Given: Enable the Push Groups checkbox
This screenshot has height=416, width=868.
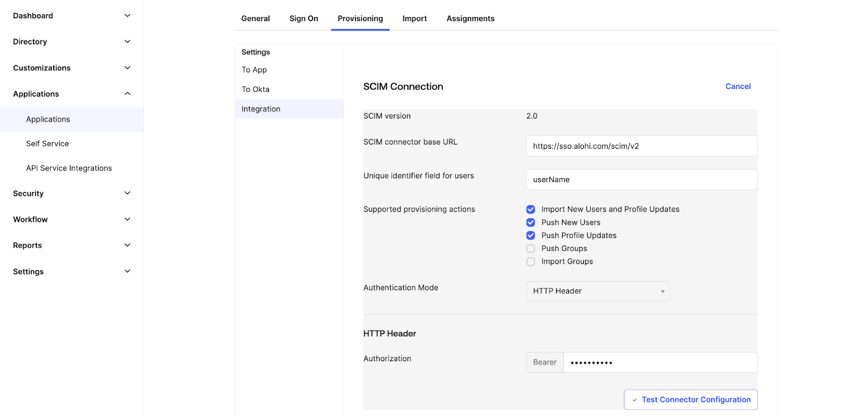Looking at the screenshot, I should click(x=531, y=249).
